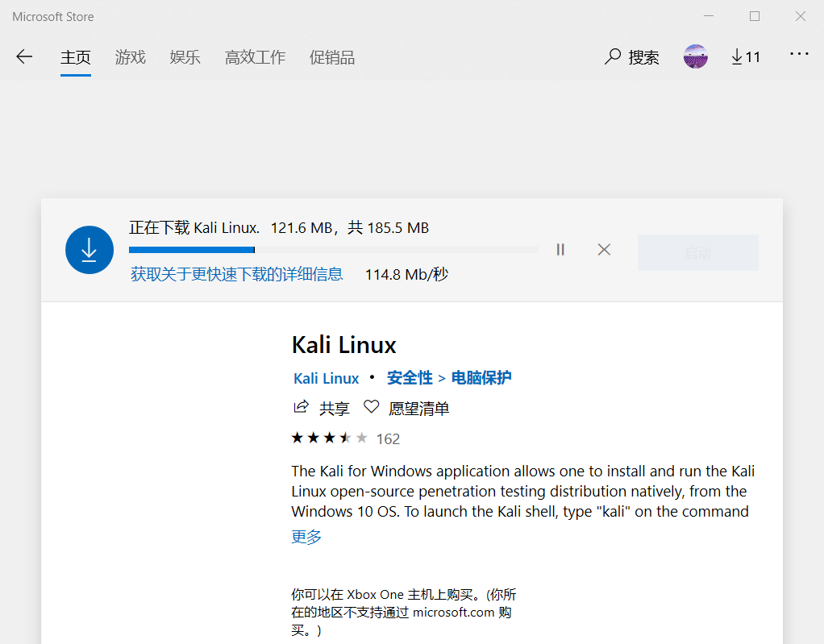The image size is (824, 644).
Task: Open the Kali Linux publisher link
Action: pyautogui.click(x=326, y=378)
